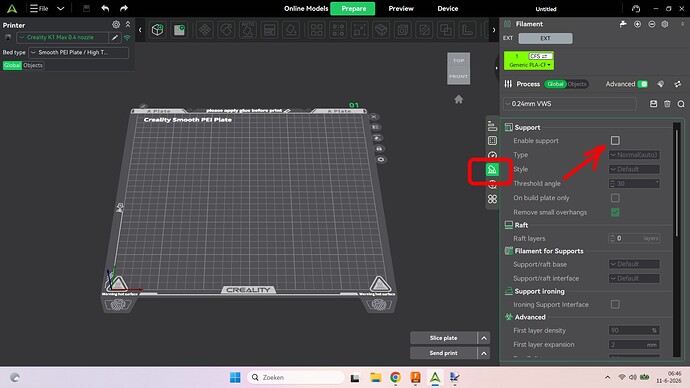Open the Bed type dropdown
The width and height of the screenshot is (690, 388).
[79, 52]
